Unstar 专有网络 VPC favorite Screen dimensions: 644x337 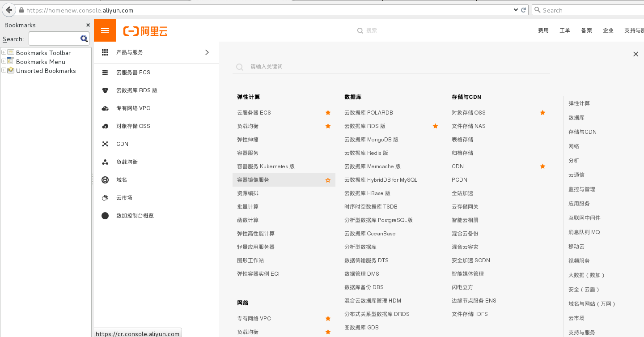pos(328,319)
